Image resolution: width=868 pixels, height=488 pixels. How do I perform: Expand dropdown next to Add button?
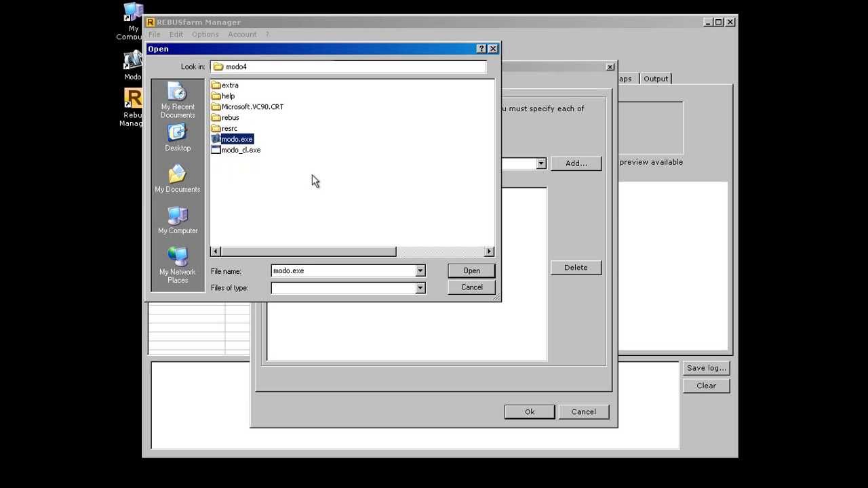click(x=540, y=163)
